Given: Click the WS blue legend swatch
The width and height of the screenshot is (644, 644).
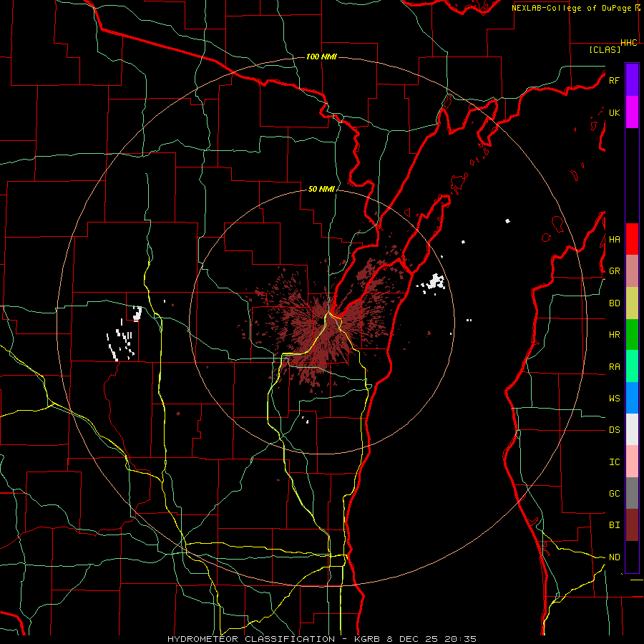Looking at the screenshot, I should (632, 398).
